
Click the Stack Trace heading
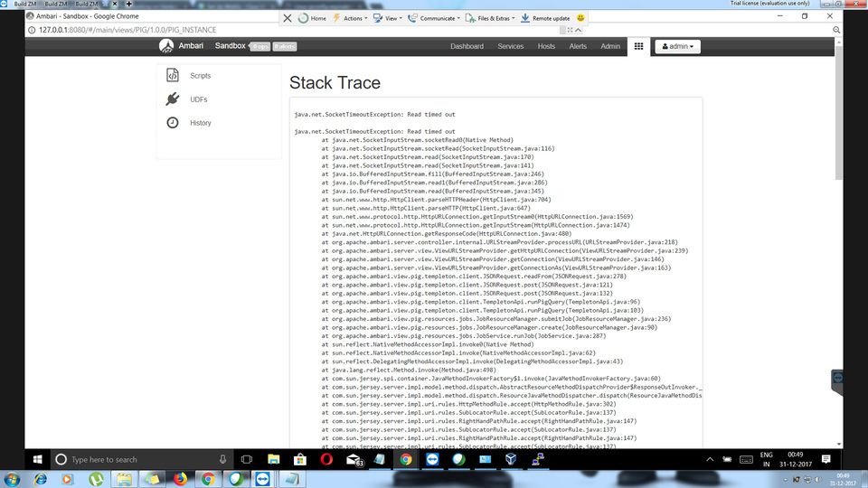(335, 82)
